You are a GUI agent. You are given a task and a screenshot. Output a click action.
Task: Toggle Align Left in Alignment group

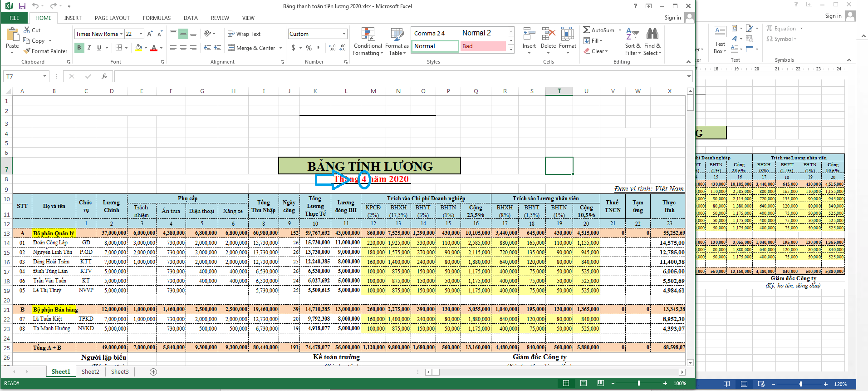tap(173, 47)
